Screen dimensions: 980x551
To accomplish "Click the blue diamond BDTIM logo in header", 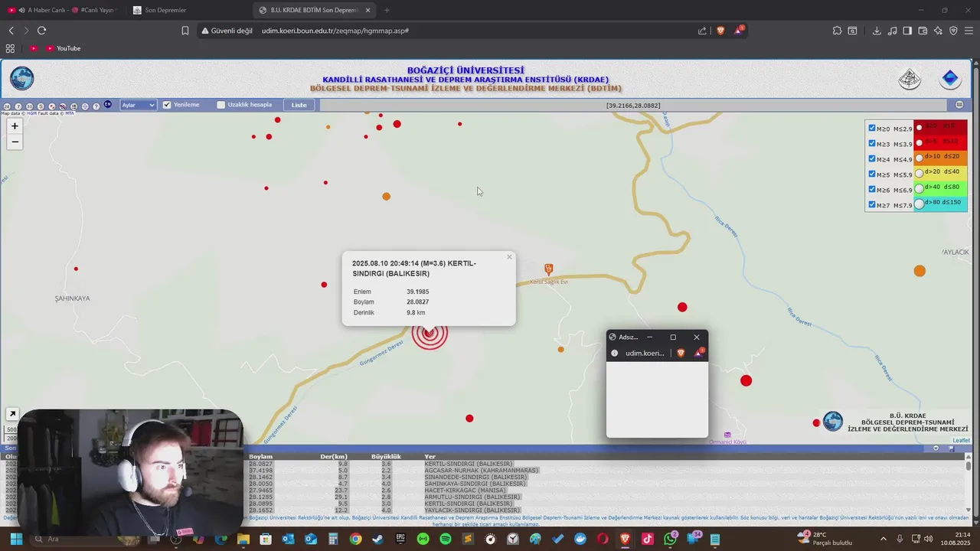I will [x=950, y=78].
